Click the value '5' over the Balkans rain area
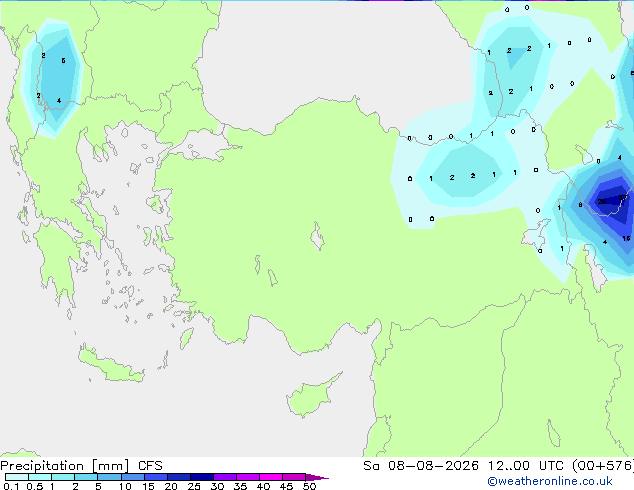Viewport: 634px width, 490px height. tap(63, 61)
